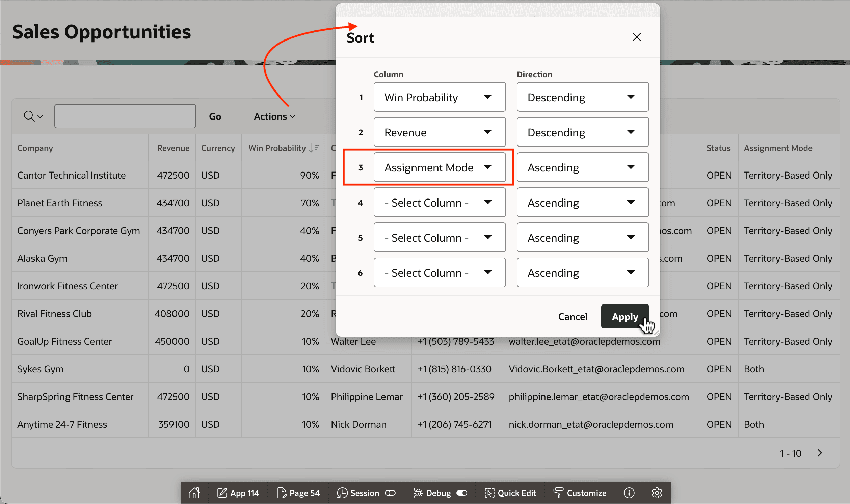Click the Home icon in developer toolbar
The width and height of the screenshot is (850, 504).
pyautogui.click(x=194, y=493)
